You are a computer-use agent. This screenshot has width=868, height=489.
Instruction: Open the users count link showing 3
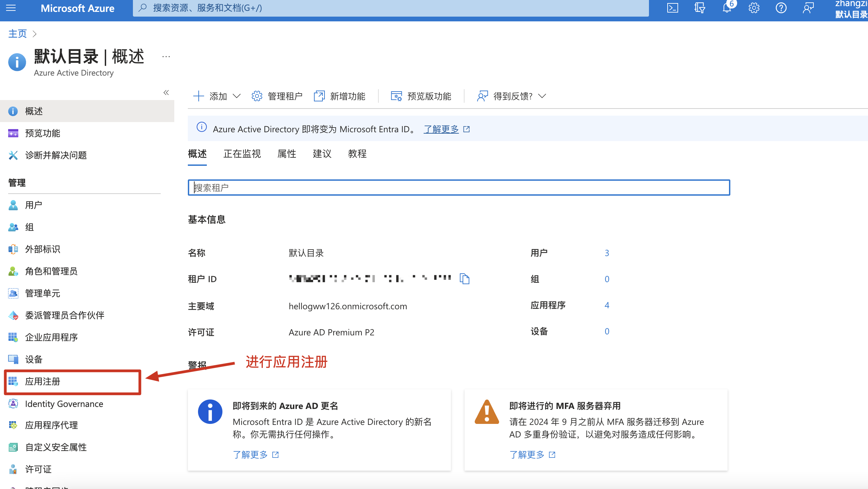pos(607,253)
